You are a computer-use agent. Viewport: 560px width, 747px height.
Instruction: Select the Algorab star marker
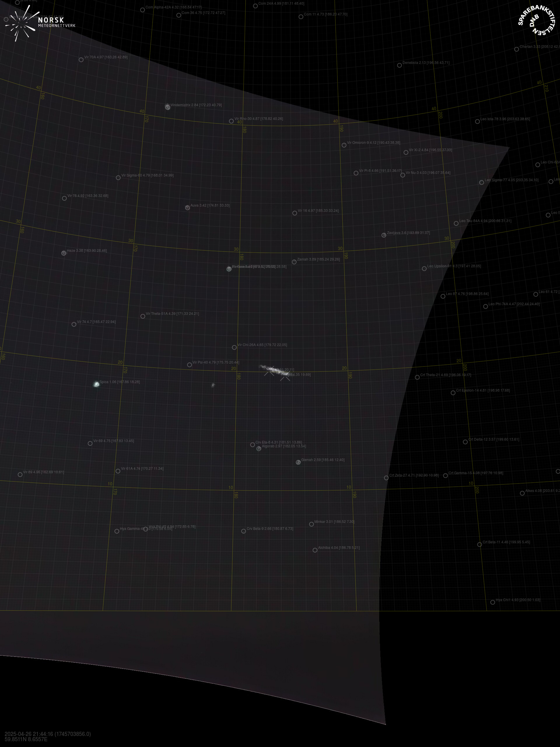pos(259,449)
